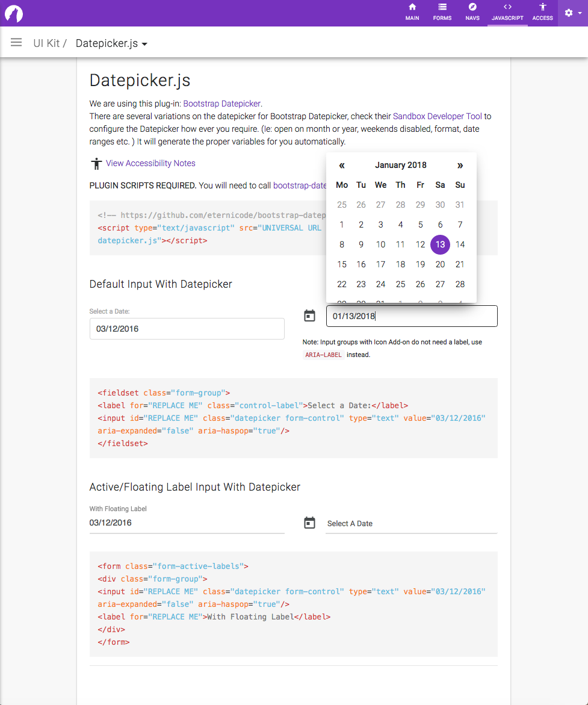The width and height of the screenshot is (588, 705).
Task: Click the Mo weekday header in the calendar
Action: [x=342, y=185]
